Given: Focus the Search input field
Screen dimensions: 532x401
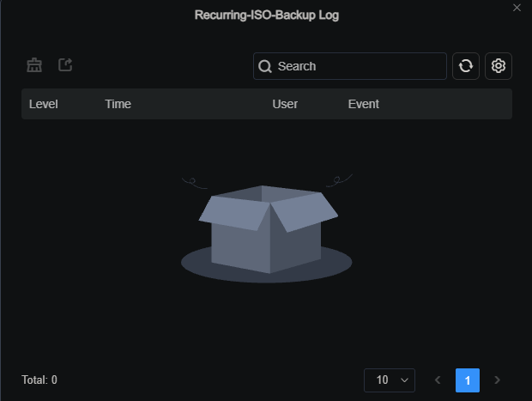Looking at the screenshot, I should pos(350,66).
